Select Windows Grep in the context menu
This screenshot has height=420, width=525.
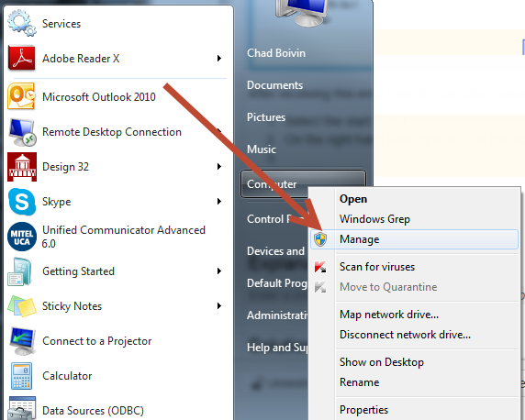pyautogui.click(x=415, y=219)
